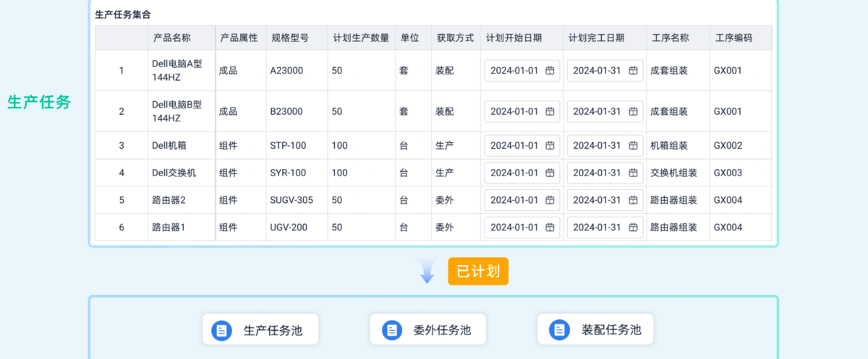Click spec model UGV-200

[289, 228]
